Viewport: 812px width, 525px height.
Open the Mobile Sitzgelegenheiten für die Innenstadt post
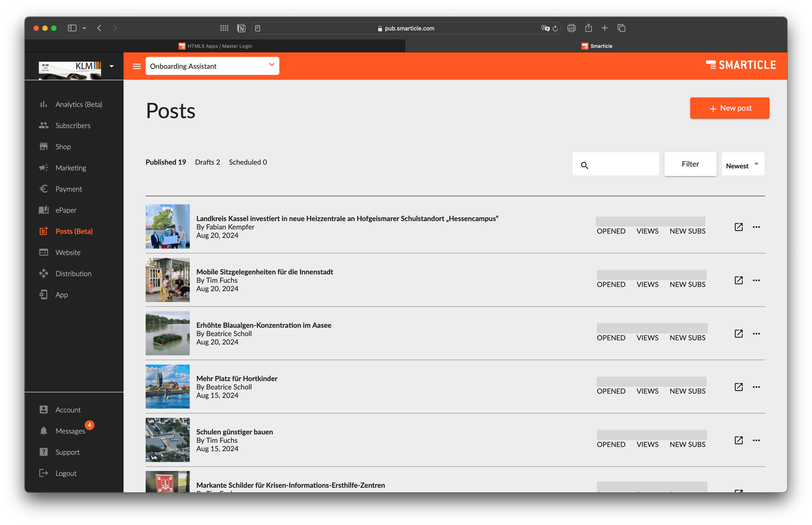(265, 272)
